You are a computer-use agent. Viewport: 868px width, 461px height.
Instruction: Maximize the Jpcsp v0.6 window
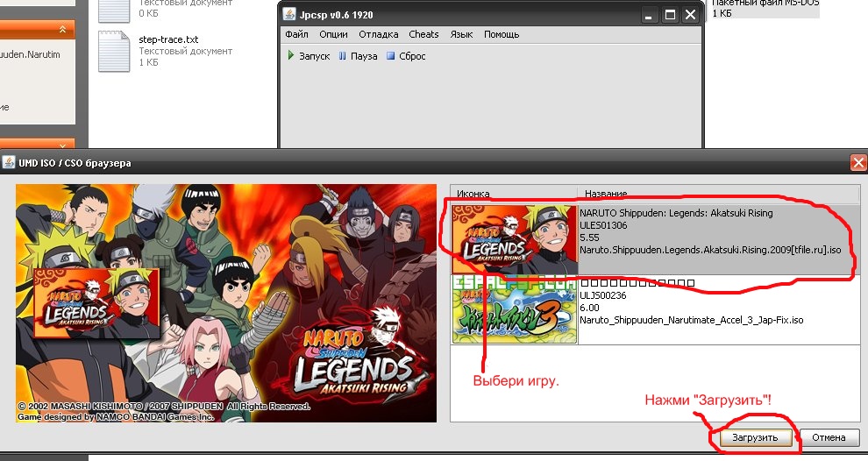670,15
